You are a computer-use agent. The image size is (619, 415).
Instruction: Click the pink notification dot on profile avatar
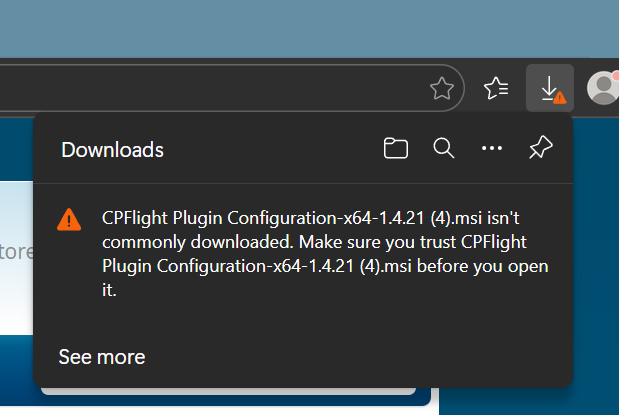pos(614,77)
